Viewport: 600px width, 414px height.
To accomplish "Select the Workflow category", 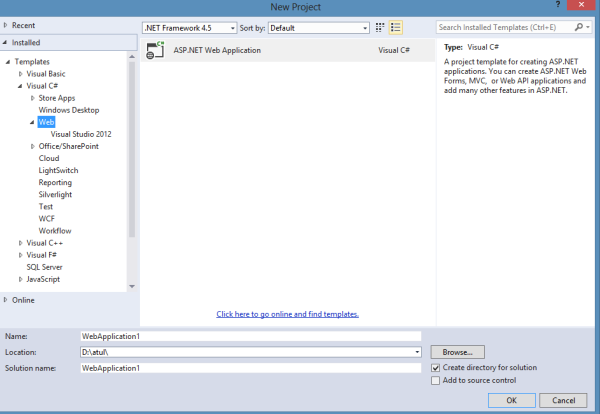I will pos(55,231).
